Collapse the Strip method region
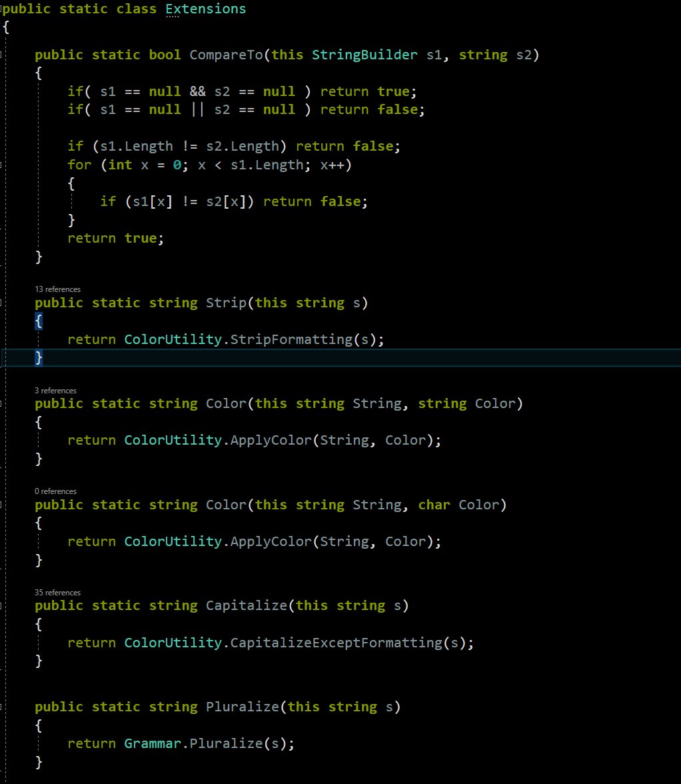Image resolution: width=681 pixels, height=784 pixels. click(3, 303)
